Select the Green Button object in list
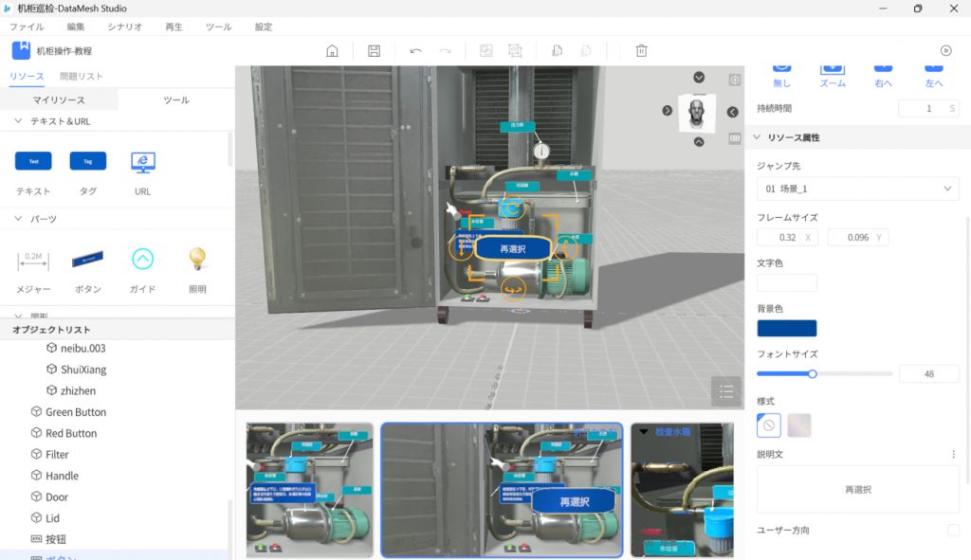Viewport: 971px width, 560px height. 76,412
